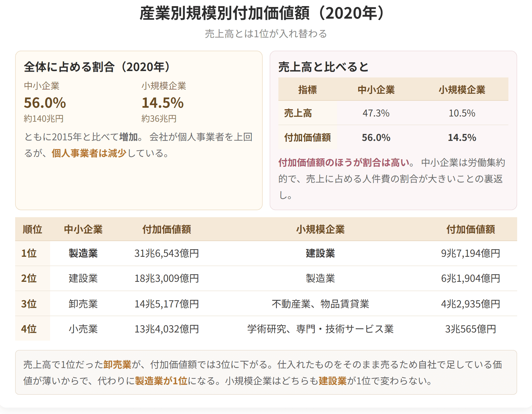Select the value "9兆7,194億円"

pyautogui.click(x=471, y=253)
